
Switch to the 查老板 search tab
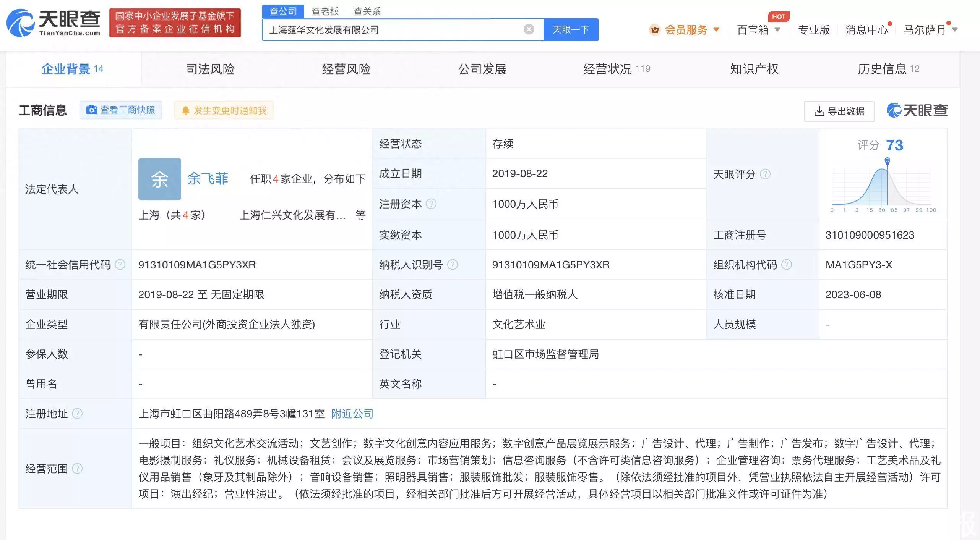pos(325,11)
